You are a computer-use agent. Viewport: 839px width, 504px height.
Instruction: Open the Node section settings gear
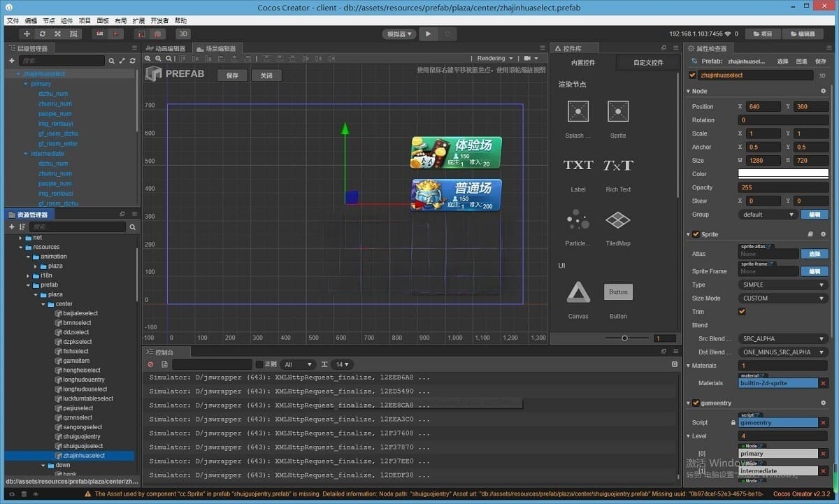pos(823,91)
